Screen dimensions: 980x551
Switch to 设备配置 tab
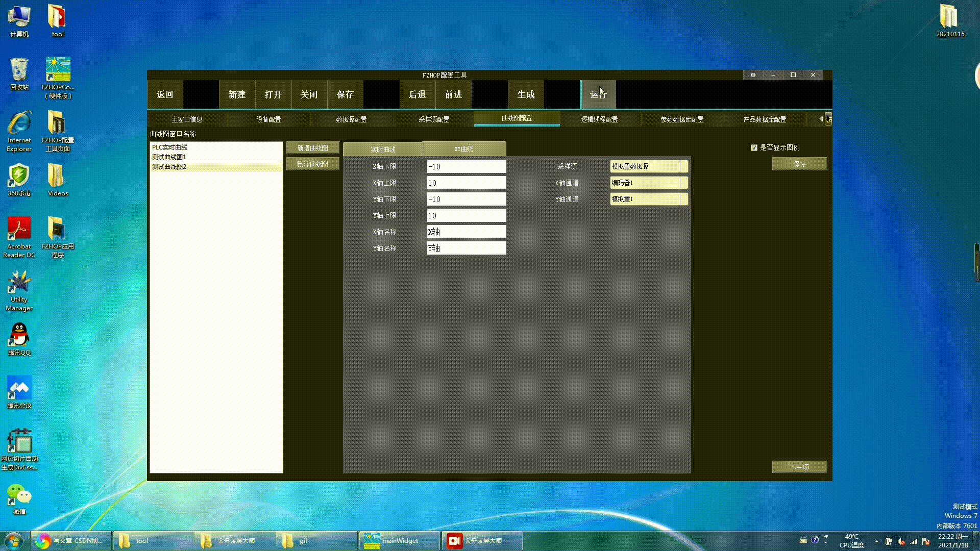[268, 119]
